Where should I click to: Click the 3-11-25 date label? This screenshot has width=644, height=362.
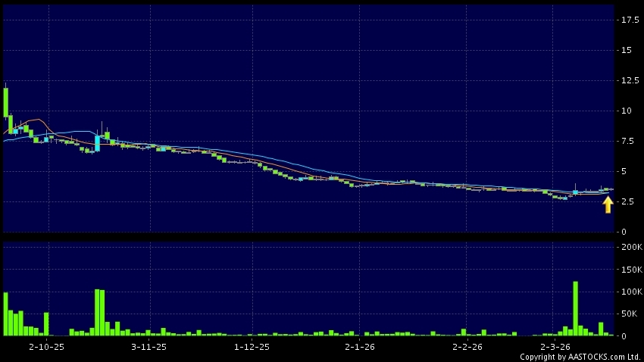(148, 347)
